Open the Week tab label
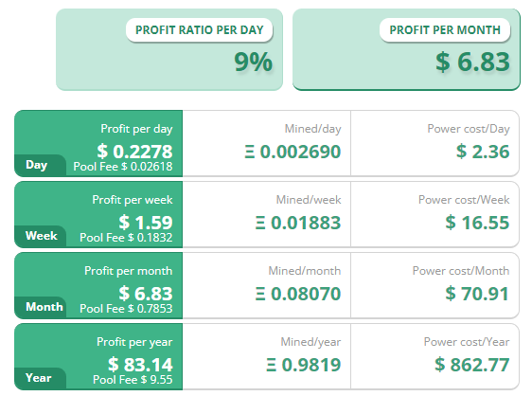532x396 pixels. point(41,236)
